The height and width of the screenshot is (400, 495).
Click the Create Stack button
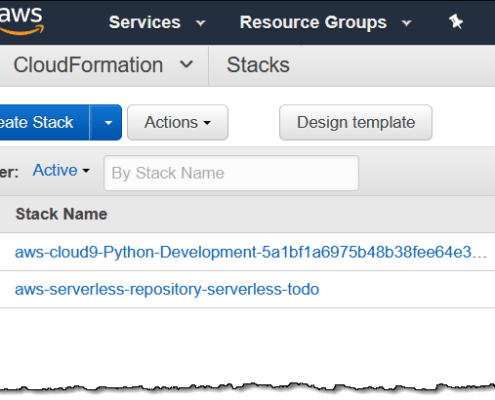point(44,122)
